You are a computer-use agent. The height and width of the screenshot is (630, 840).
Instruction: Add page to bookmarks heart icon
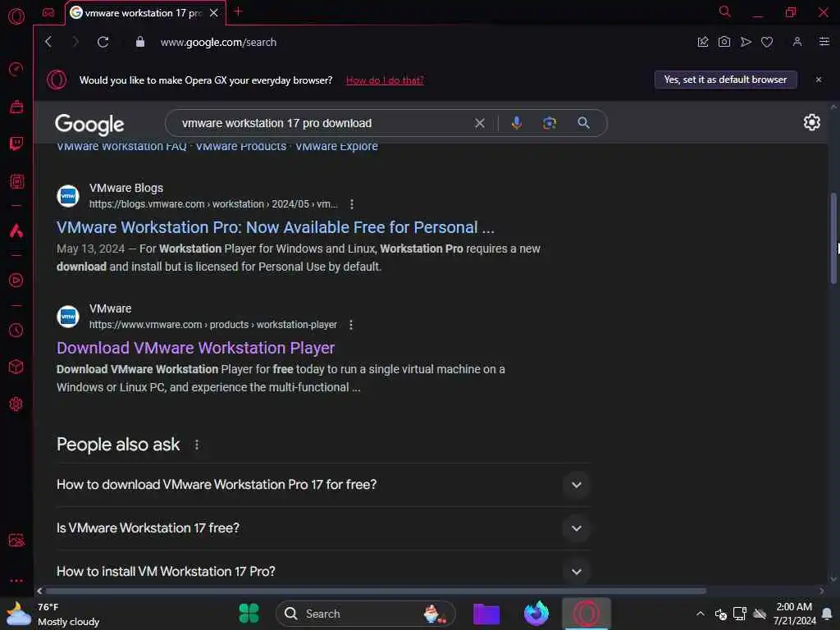coord(767,42)
